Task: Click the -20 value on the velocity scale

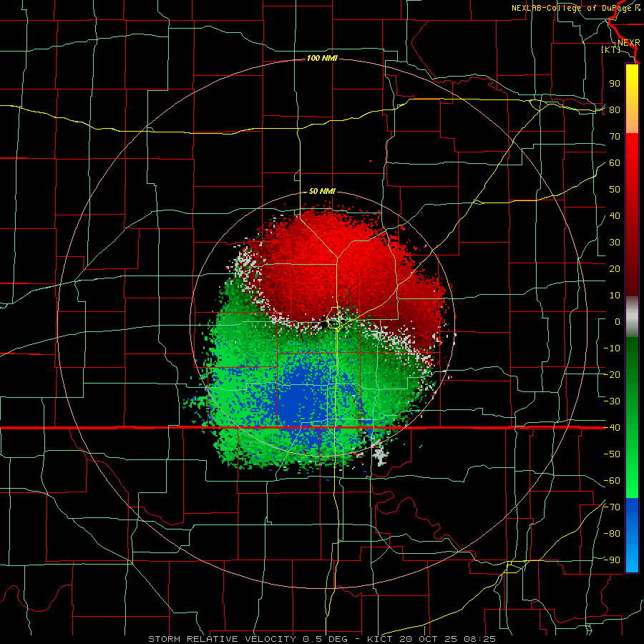Action: 612,375
